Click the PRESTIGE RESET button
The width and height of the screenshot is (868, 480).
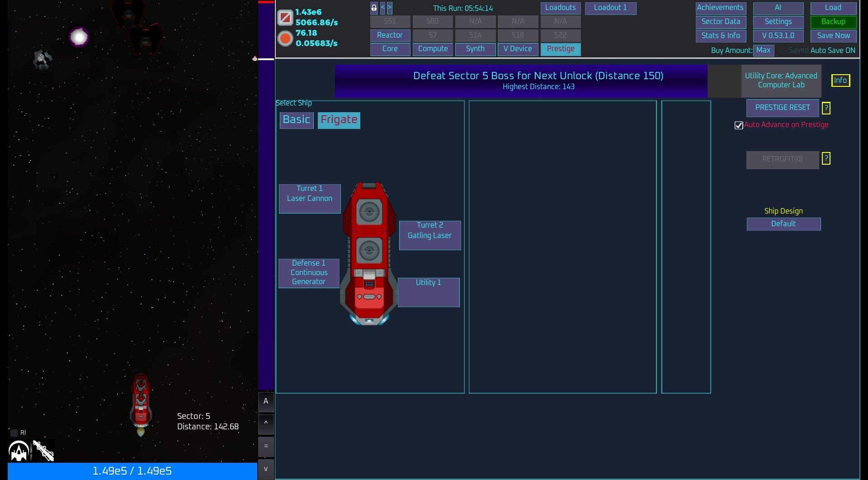tap(783, 108)
